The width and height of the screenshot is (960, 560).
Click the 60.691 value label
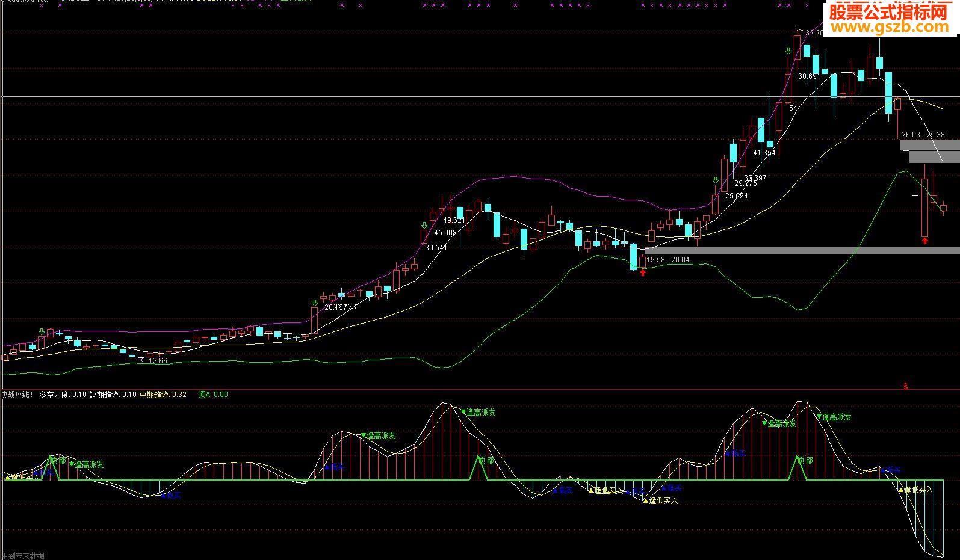point(808,76)
